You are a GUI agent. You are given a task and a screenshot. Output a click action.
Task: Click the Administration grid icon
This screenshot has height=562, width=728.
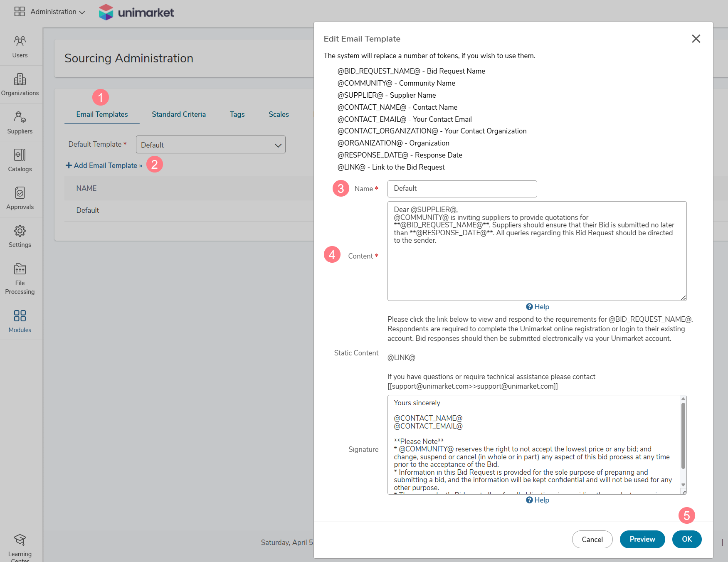pos(20,12)
